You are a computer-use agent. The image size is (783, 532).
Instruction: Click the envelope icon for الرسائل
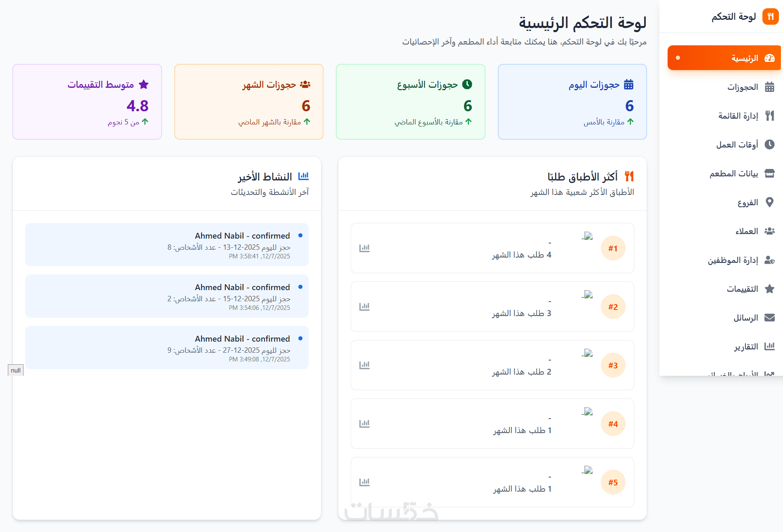point(769,318)
